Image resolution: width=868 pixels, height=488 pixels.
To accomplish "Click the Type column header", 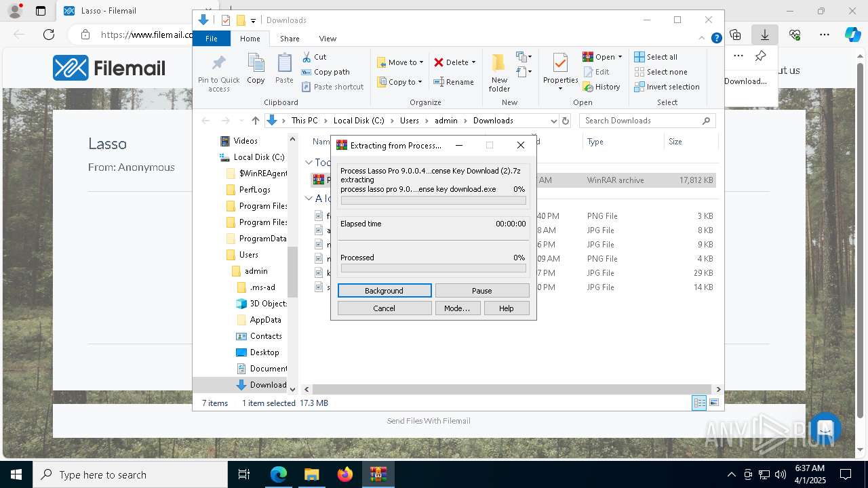I will point(623,142).
